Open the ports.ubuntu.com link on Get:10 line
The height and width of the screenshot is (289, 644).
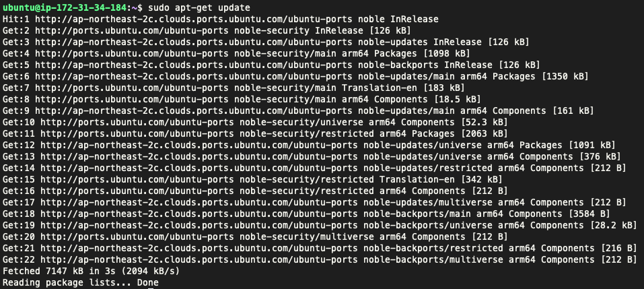(x=137, y=122)
